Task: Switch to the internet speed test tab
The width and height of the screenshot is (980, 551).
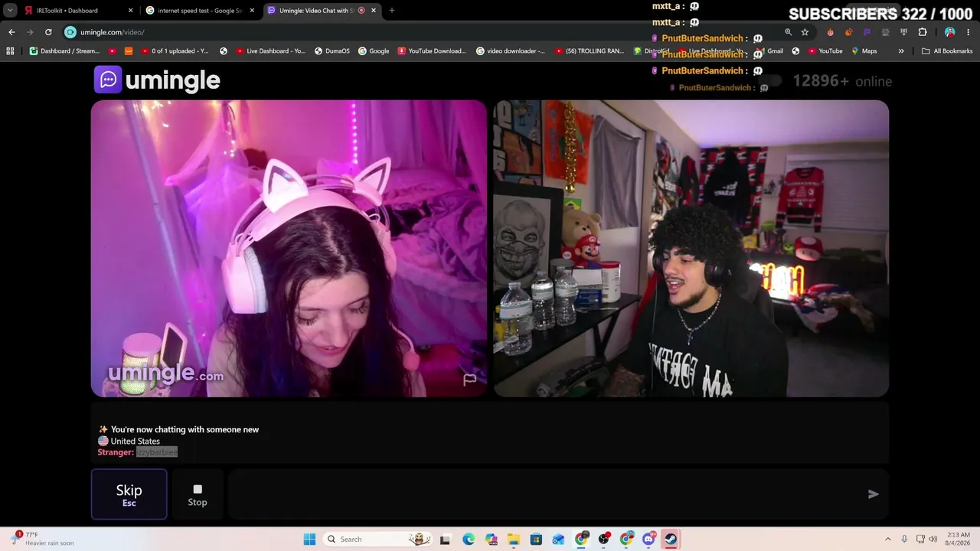Action: pos(199,11)
